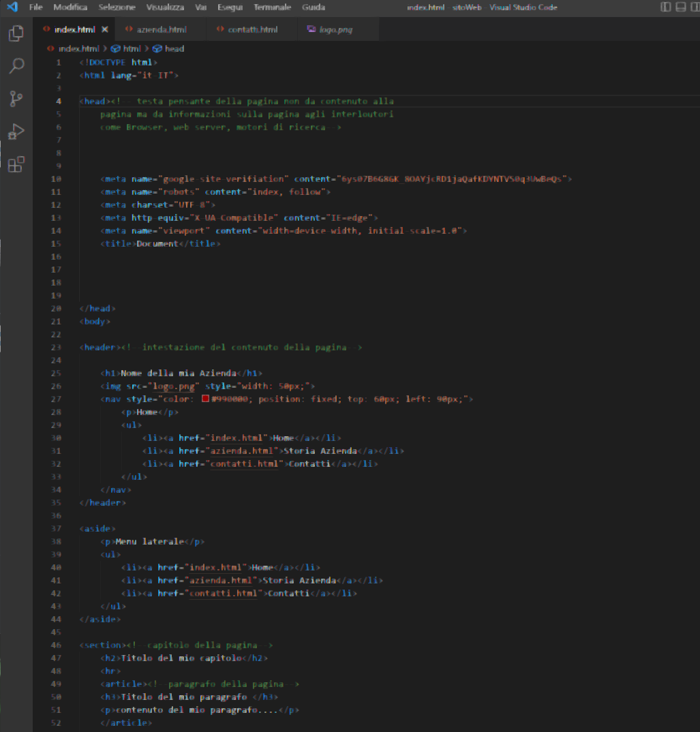Open the Source Control view
This screenshot has height=732, width=700.
tap(16, 99)
